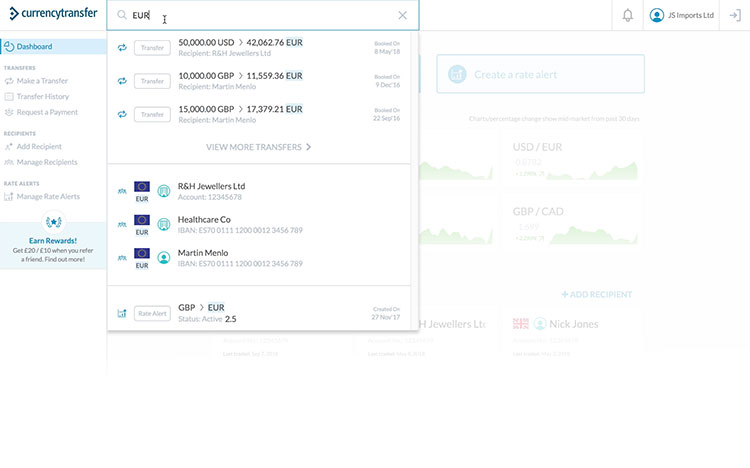Click the rate alert chart icon for GBP > EUR
The height and width of the screenshot is (468, 750).
pyautogui.click(x=122, y=313)
